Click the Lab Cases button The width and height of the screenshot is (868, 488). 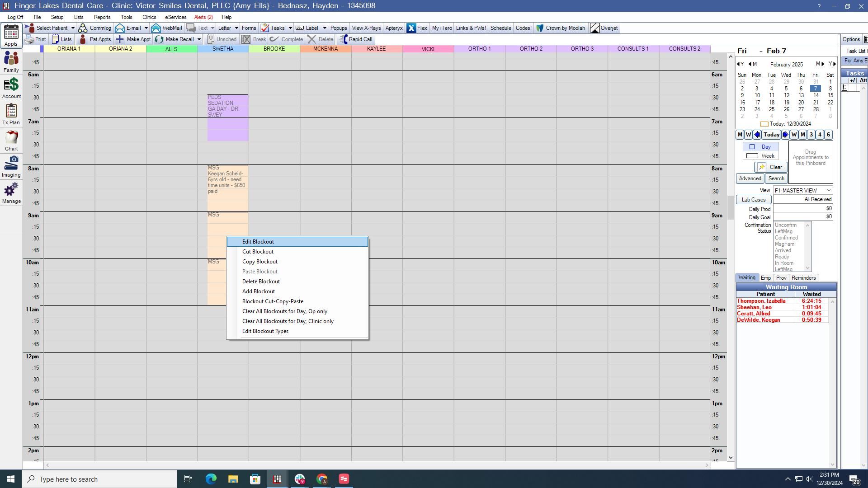(x=754, y=200)
